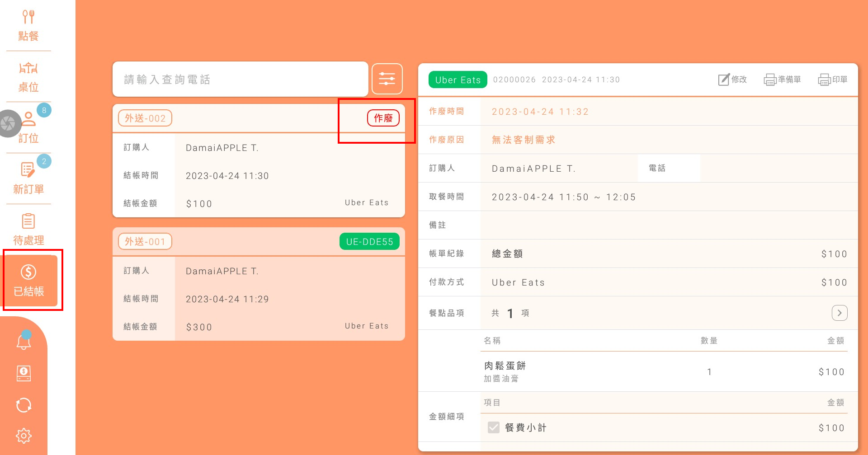Switch to 待處理 pending orders

(x=28, y=230)
